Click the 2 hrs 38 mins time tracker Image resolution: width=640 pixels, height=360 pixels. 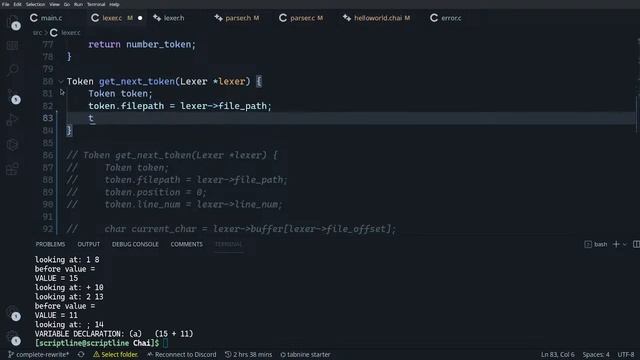[249, 354]
